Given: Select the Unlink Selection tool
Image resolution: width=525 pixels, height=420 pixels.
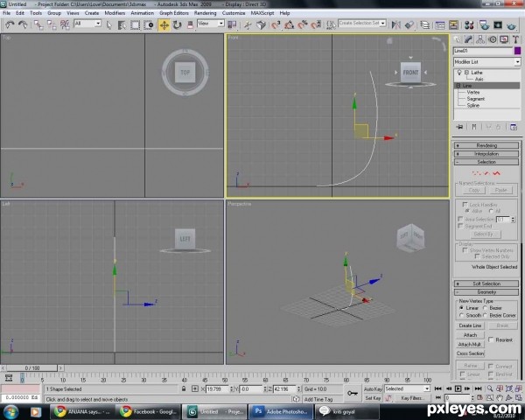Looking at the screenshot, I should coord(52,24).
